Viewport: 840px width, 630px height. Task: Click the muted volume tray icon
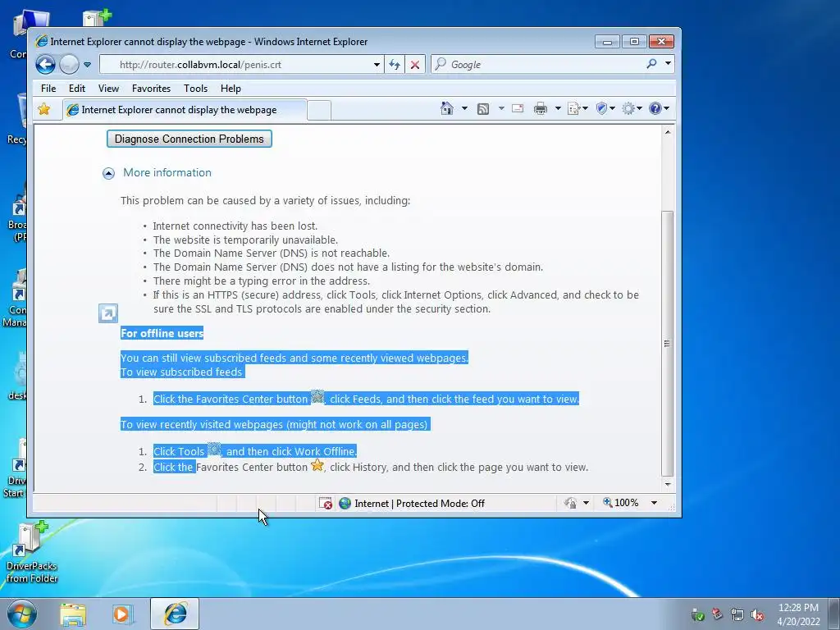(757, 615)
